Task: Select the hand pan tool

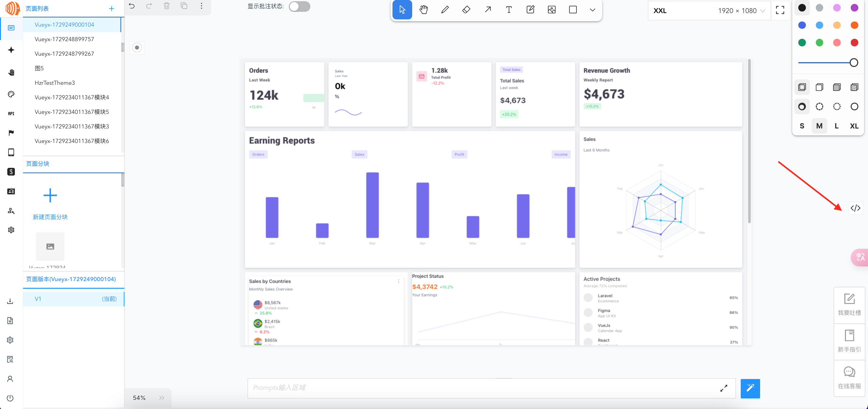Action: pos(424,10)
